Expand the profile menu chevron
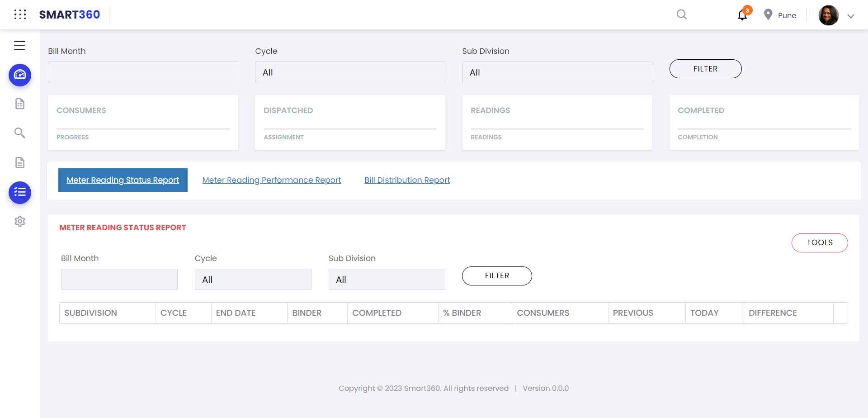Screen dimensions: 868x418 click(x=850, y=16)
